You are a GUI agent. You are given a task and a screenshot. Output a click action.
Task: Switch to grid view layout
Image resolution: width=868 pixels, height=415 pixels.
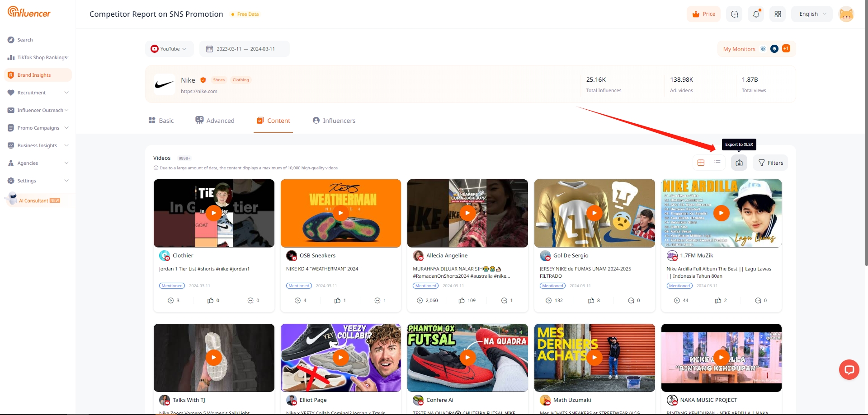click(701, 163)
